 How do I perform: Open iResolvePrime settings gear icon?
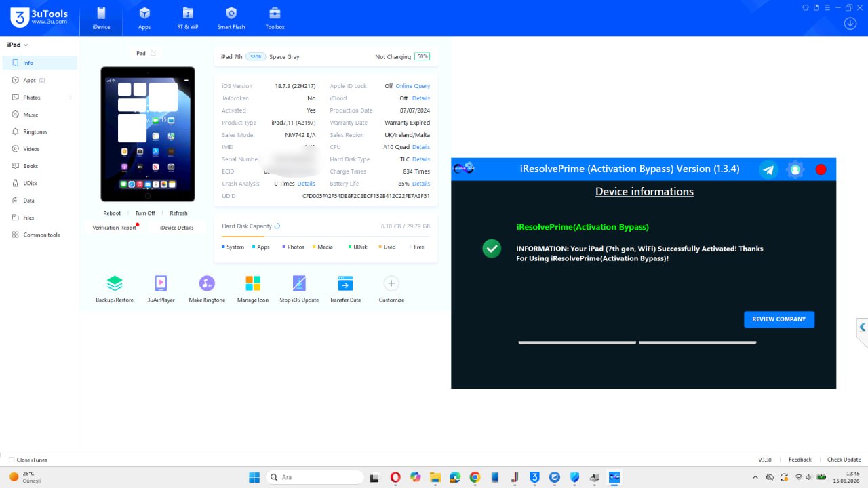pos(795,169)
